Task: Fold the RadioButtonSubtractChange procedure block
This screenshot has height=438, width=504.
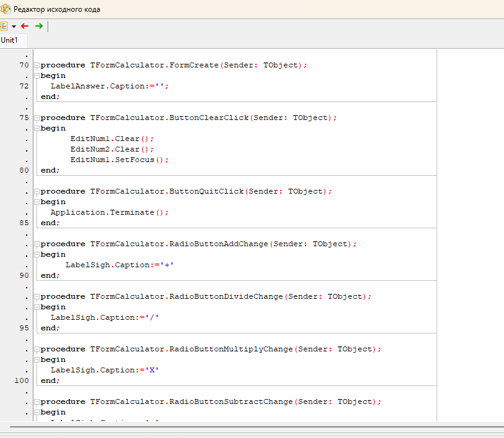Action: coord(36,402)
